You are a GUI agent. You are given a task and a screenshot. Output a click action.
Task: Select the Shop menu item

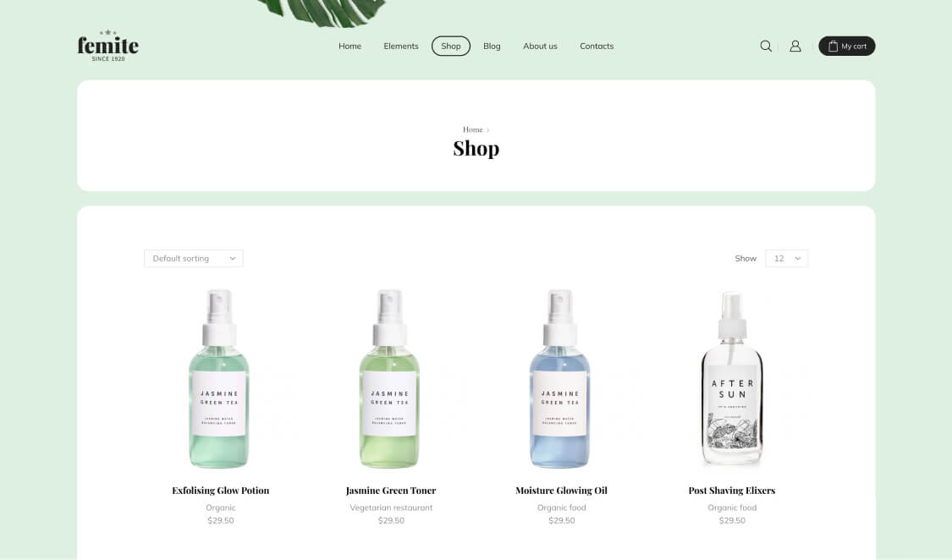click(x=450, y=47)
